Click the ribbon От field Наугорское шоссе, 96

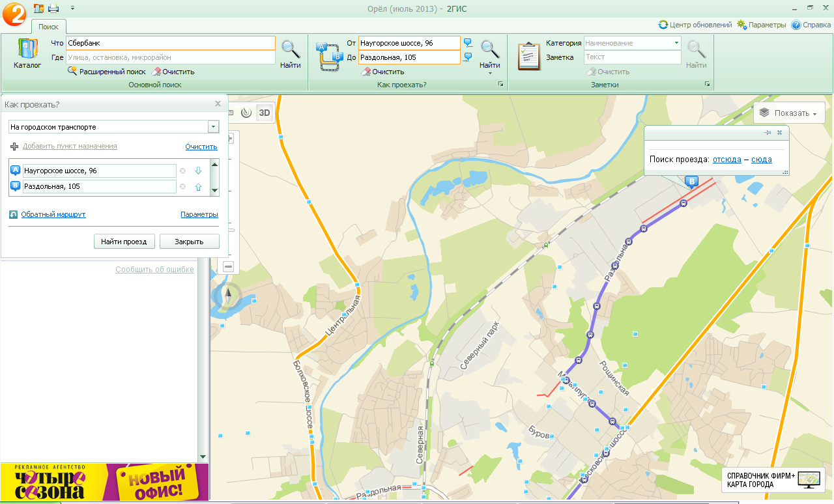point(409,43)
